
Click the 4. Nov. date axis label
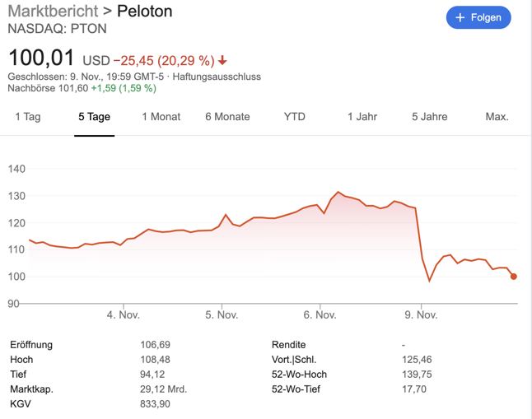(x=123, y=314)
